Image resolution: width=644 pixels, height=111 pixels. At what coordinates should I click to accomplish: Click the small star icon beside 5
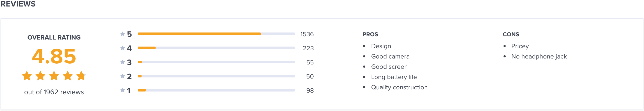pos(123,34)
